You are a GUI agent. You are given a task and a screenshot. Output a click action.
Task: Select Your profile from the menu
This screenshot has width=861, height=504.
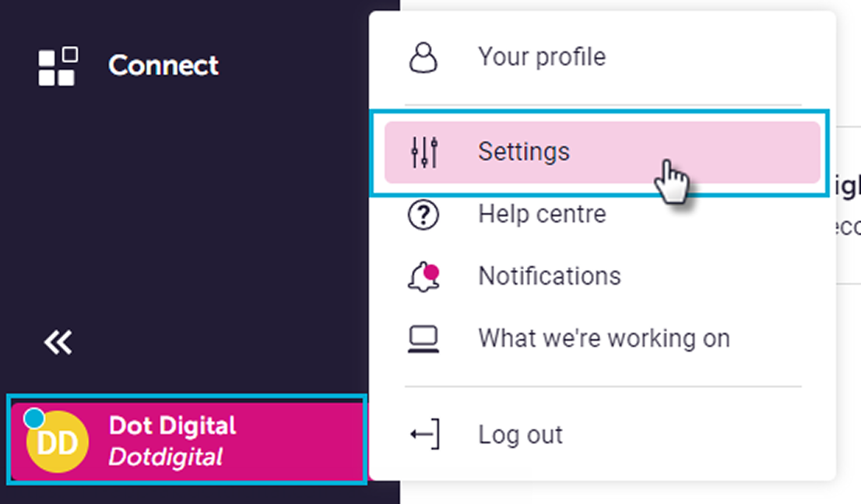point(543,56)
